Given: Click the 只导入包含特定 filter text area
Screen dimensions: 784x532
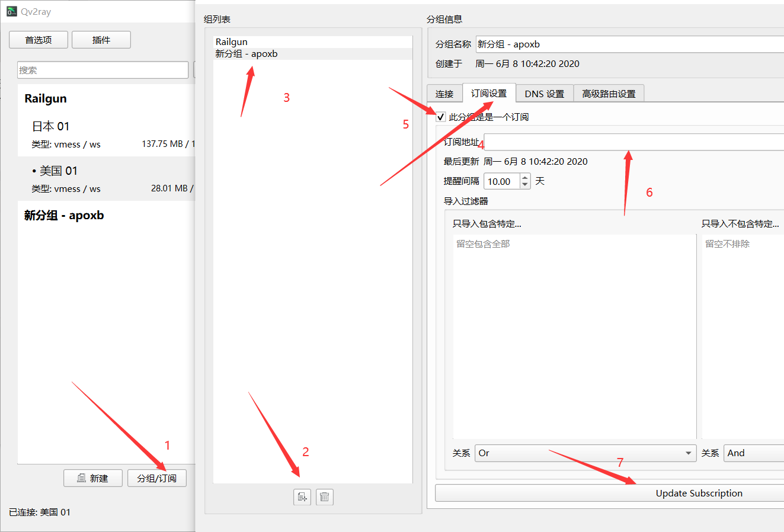Looking at the screenshot, I should [575, 336].
